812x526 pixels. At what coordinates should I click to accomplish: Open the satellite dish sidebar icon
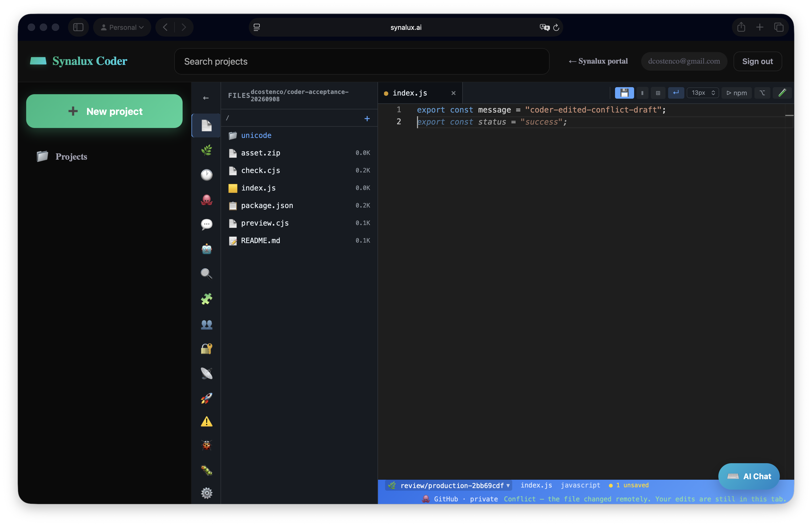tap(206, 373)
